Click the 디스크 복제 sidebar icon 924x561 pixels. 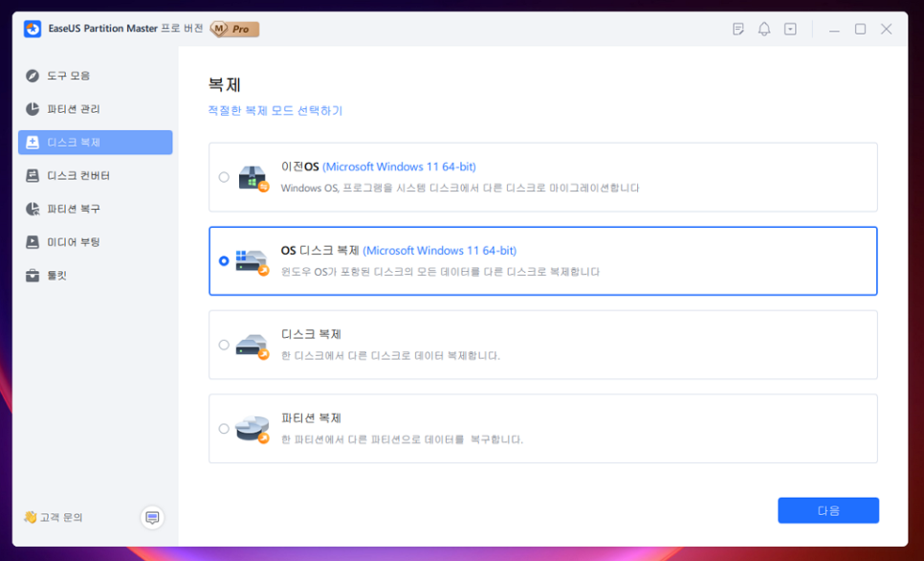click(33, 143)
